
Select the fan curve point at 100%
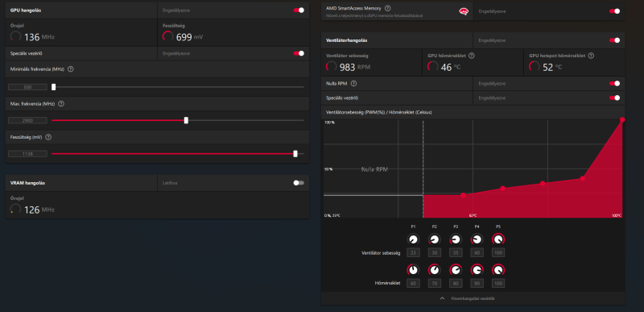coord(622,119)
